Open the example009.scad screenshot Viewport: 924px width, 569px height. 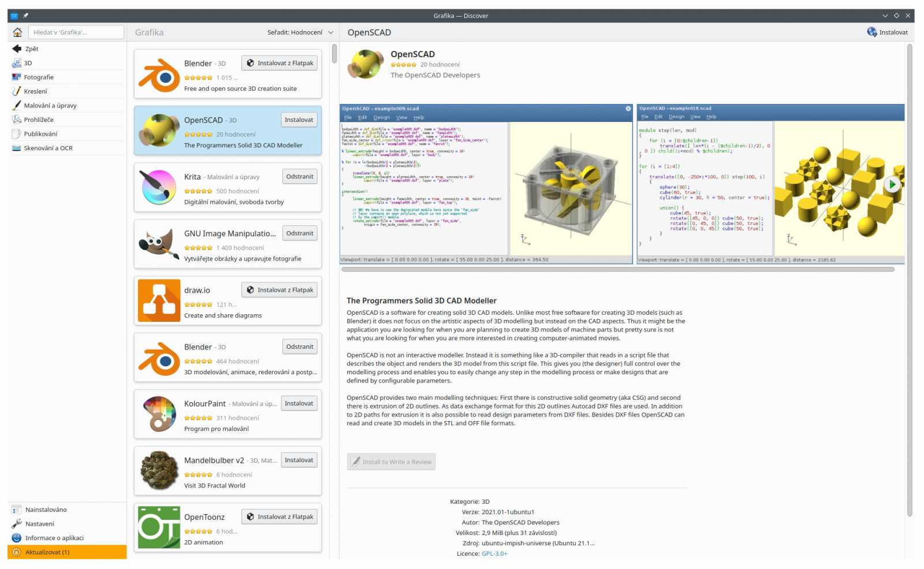(486, 184)
